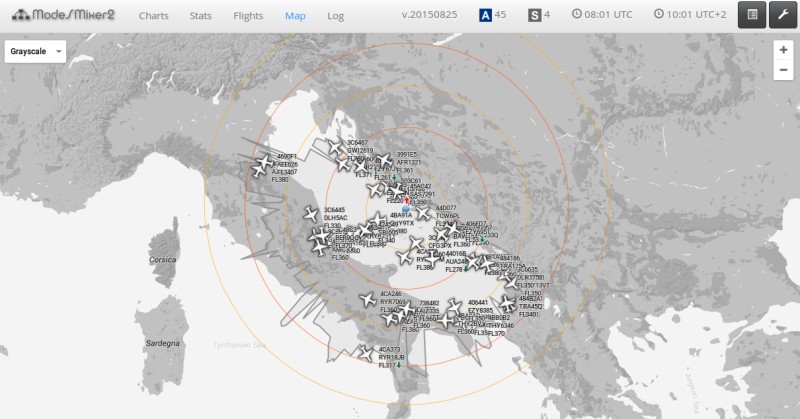800x419 pixels.
Task: Open the Stats tab
Action: 201,16
